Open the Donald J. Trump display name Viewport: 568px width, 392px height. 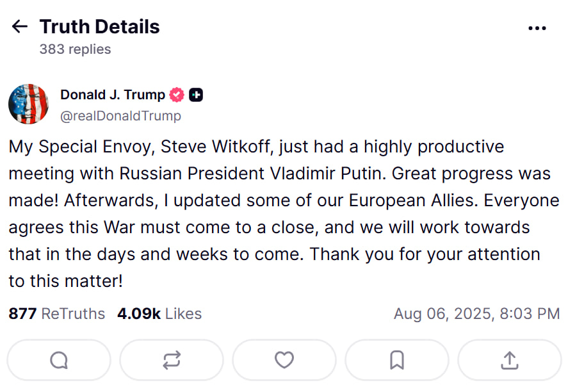tap(113, 95)
